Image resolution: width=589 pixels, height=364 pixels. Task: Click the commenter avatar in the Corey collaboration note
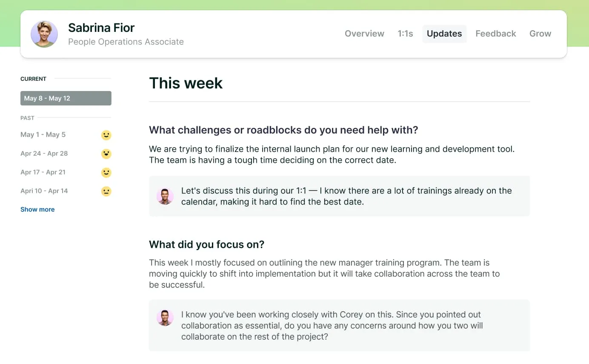(165, 318)
